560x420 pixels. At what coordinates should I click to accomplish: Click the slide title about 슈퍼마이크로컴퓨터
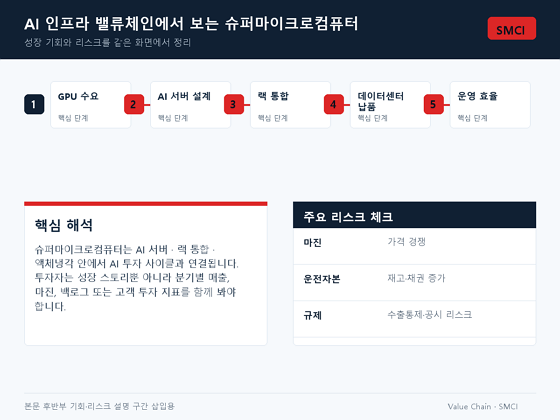[x=191, y=24]
